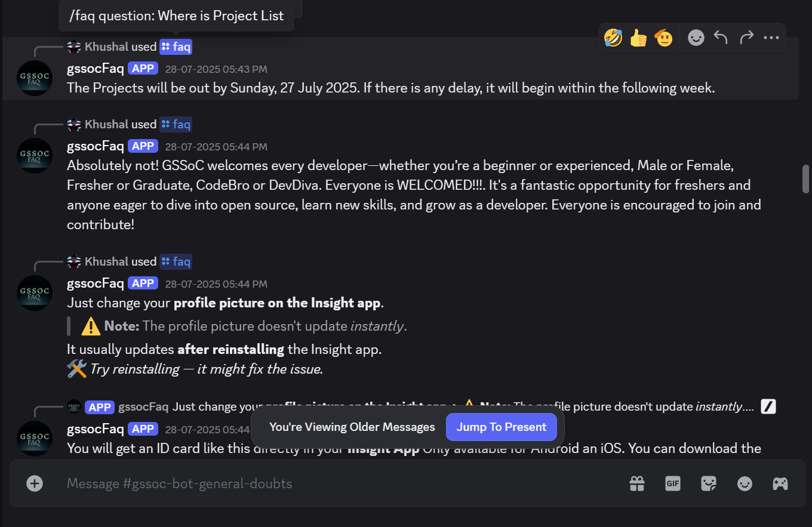Open the GIF picker

tap(673, 483)
